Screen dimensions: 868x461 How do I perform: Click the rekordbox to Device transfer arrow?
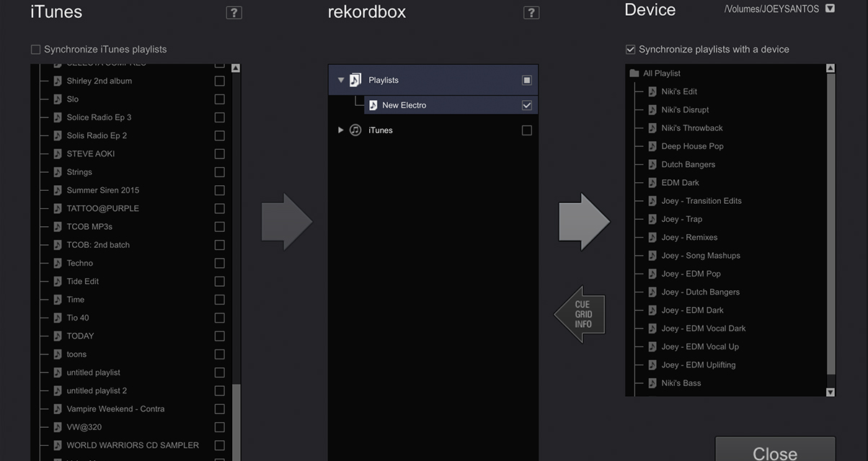pyautogui.click(x=584, y=222)
